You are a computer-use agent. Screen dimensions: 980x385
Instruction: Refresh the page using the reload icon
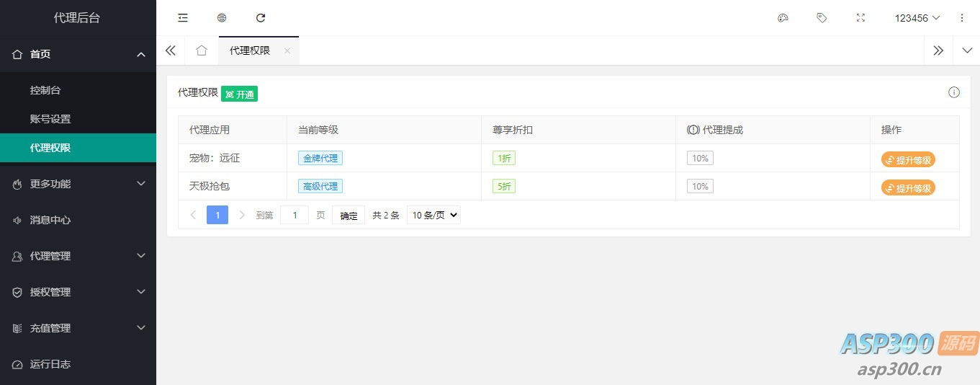pyautogui.click(x=261, y=18)
